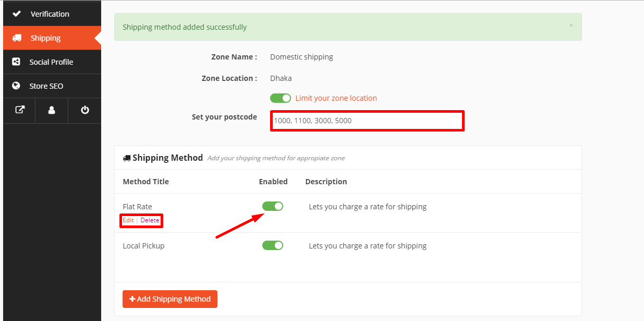This screenshot has height=321, width=644.
Task: Open the Store SEO menu item
Action: pyautogui.click(x=46, y=86)
